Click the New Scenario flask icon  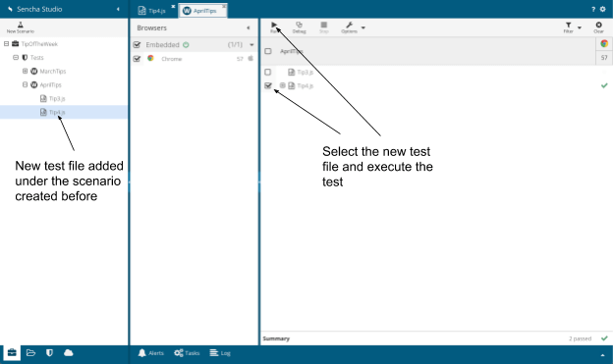pos(21,25)
